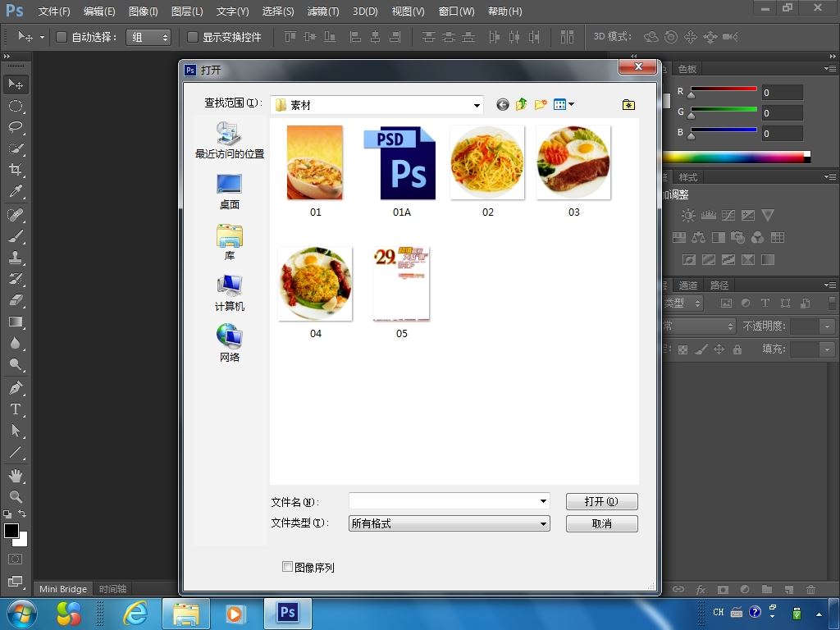Expand the 文件名 combo box arrow
This screenshot has height=630, width=840.
tap(543, 501)
